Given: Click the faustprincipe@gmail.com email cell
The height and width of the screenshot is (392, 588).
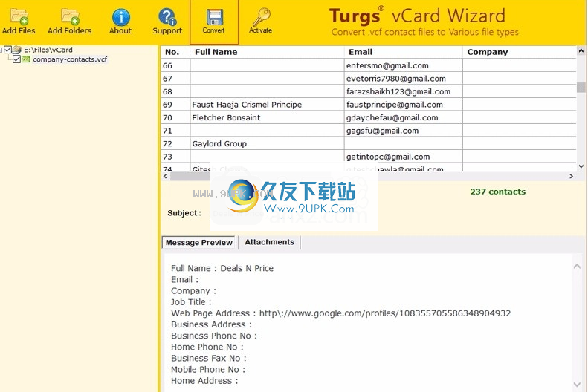Looking at the screenshot, I should click(404, 105).
